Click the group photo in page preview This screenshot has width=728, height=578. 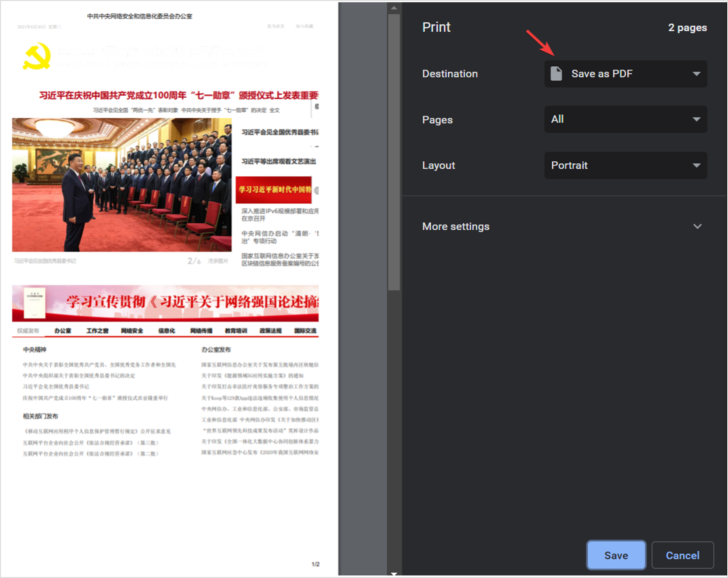click(x=121, y=184)
